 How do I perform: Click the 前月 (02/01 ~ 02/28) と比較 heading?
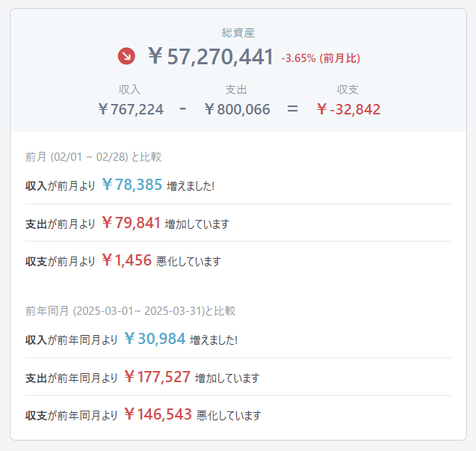click(93, 157)
